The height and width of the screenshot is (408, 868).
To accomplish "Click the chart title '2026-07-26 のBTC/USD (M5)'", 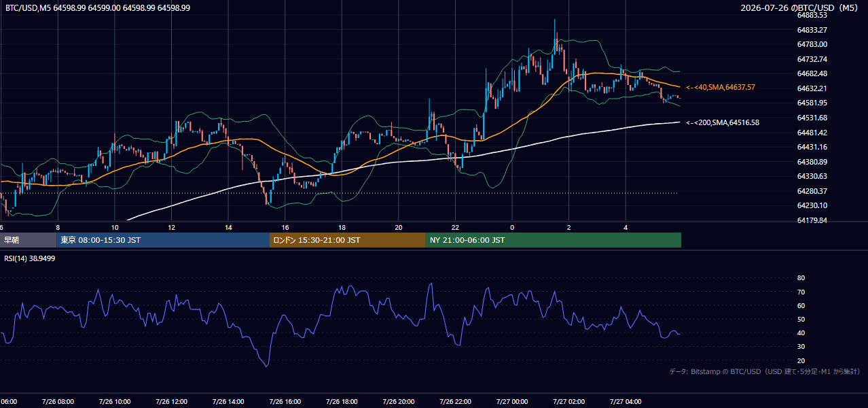I will pos(801,7).
